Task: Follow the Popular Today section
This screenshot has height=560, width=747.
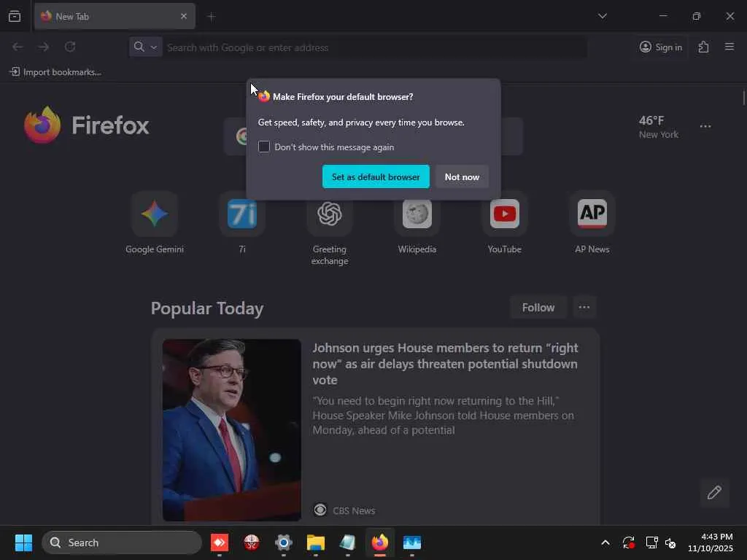Action: [538, 308]
